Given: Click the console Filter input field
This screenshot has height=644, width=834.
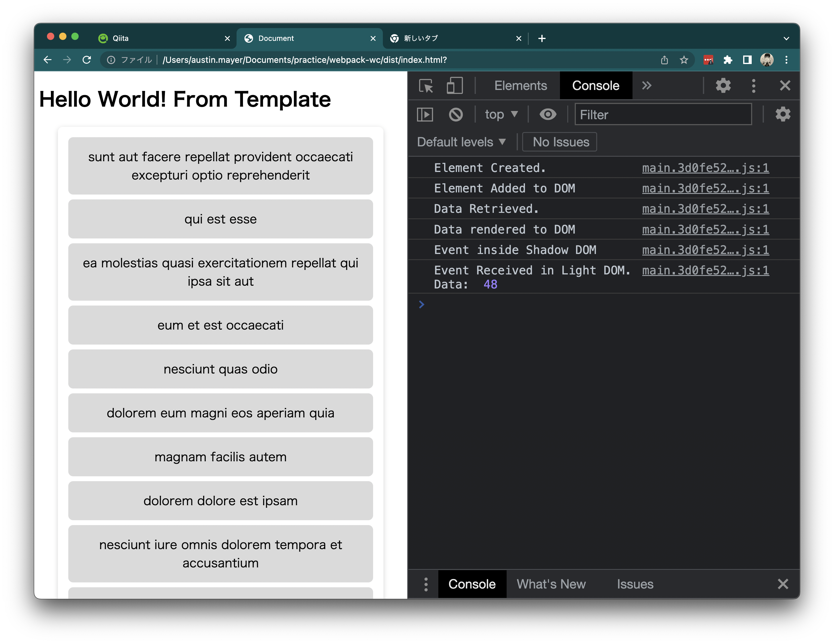Looking at the screenshot, I should [x=663, y=114].
